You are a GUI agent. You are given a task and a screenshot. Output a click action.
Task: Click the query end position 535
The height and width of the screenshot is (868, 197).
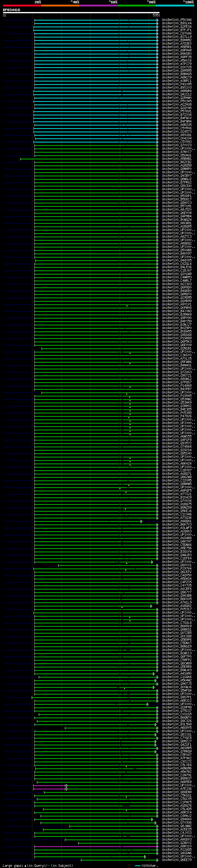click(x=155, y=15)
